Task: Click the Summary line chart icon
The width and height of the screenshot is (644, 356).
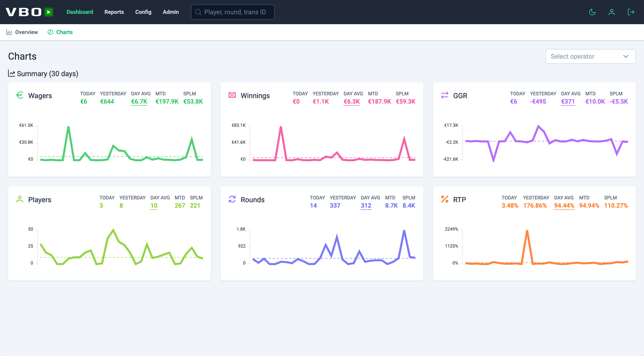Action: (12, 74)
